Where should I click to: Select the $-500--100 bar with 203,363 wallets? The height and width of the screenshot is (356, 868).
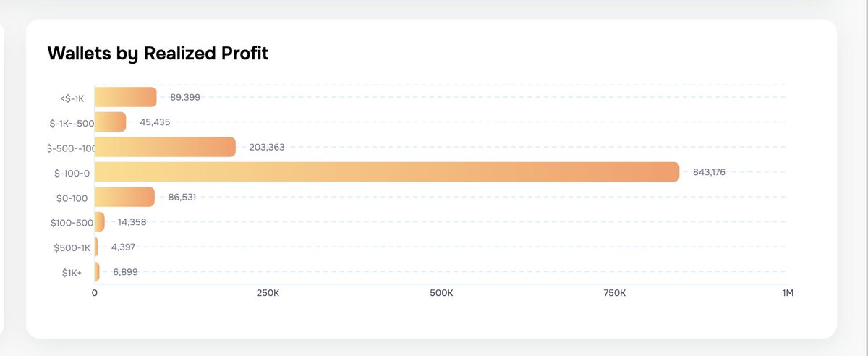click(165, 147)
